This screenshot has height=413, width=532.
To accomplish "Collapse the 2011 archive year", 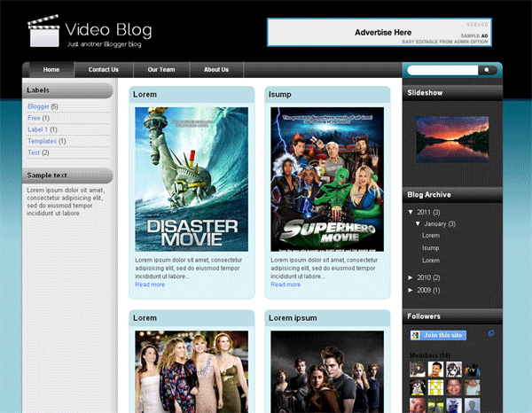I will pos(411,213).
